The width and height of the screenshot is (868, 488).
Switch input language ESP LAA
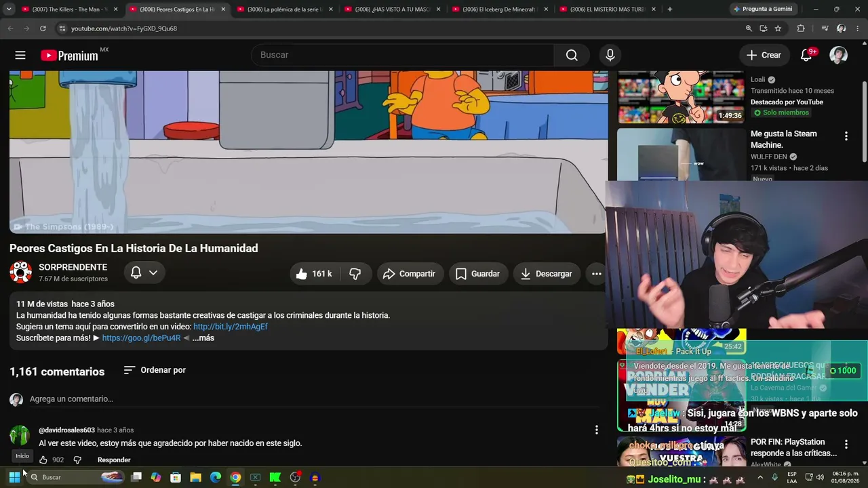pyautogui.click(x=793, y=477)
